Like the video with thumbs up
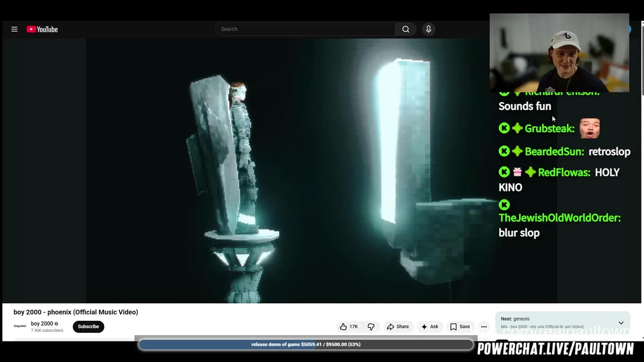Image resolution: width=644 pixels, height=362 pixels. click(350, 326)
